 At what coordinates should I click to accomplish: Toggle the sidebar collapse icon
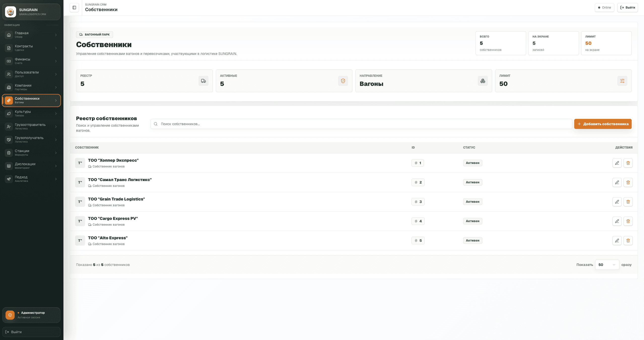pos(74,8)
